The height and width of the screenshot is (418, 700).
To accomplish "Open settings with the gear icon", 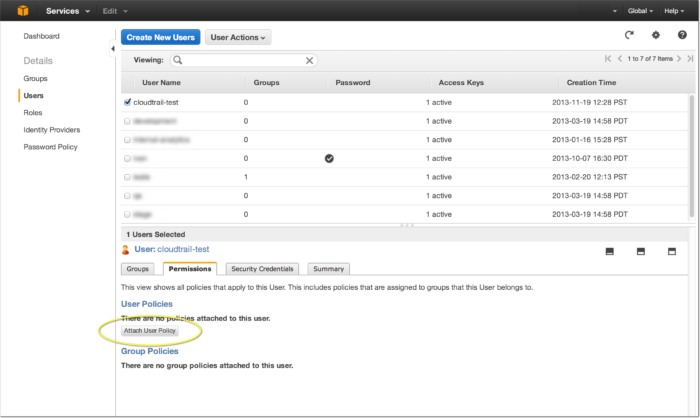I will tap(656, 36).
